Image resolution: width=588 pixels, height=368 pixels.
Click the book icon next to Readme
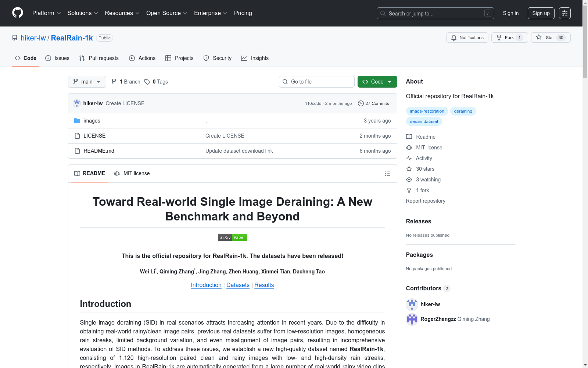[409, 137]
